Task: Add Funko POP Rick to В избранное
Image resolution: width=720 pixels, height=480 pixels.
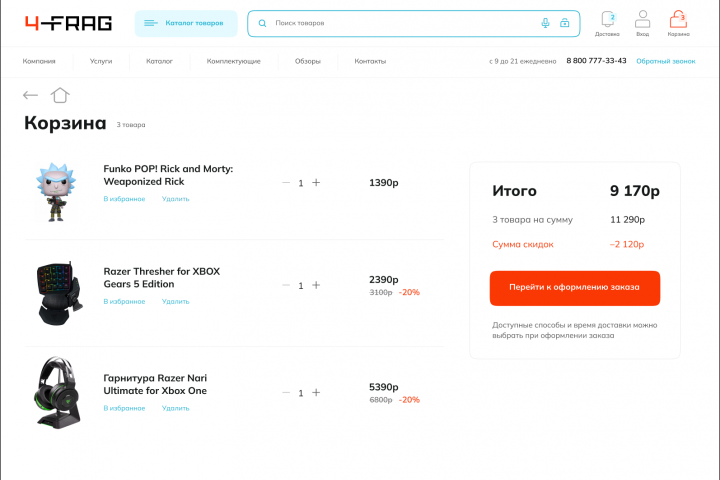Action: pyautogui.click(x=124, y=199)
